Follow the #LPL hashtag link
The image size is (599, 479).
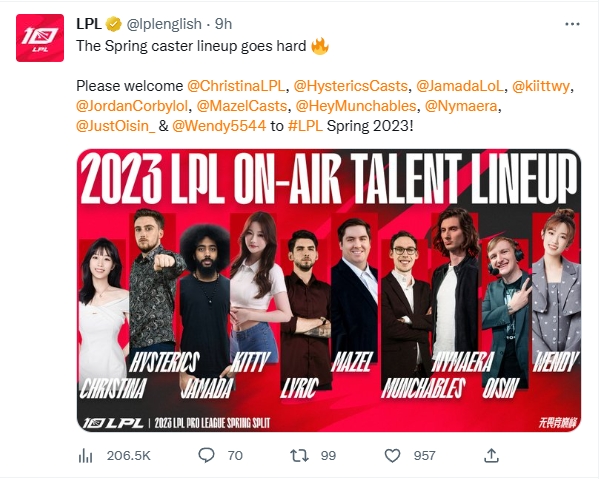click(x=305, y=126)
